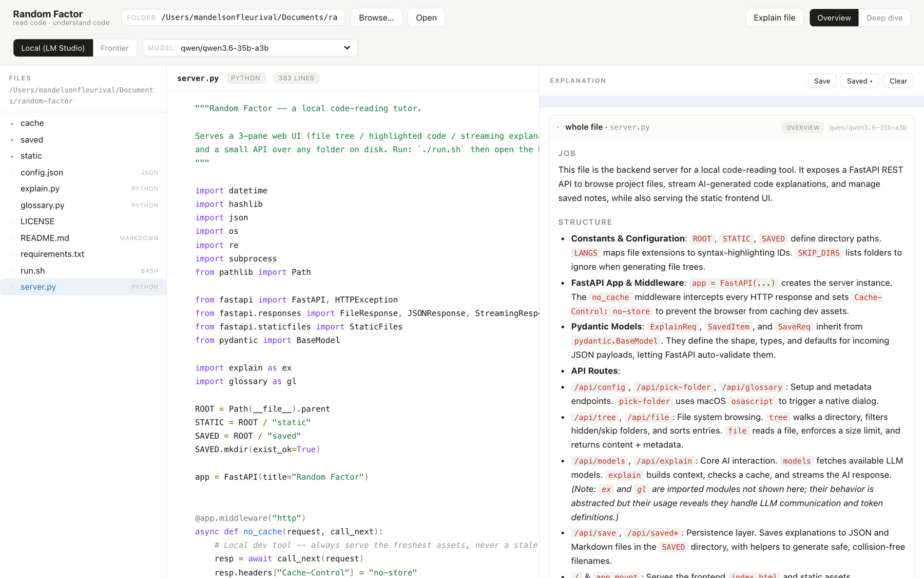Image resolution: width=924 pixels, height=578 pixels.
Task: Open the Saved dropdown menu
Action: (859, 81)
